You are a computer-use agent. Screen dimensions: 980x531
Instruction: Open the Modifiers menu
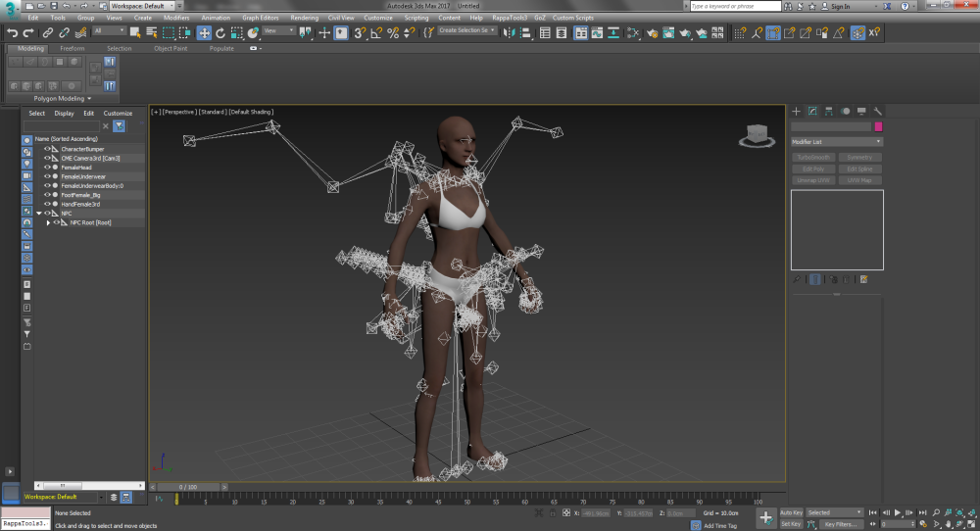click(176, 18)
